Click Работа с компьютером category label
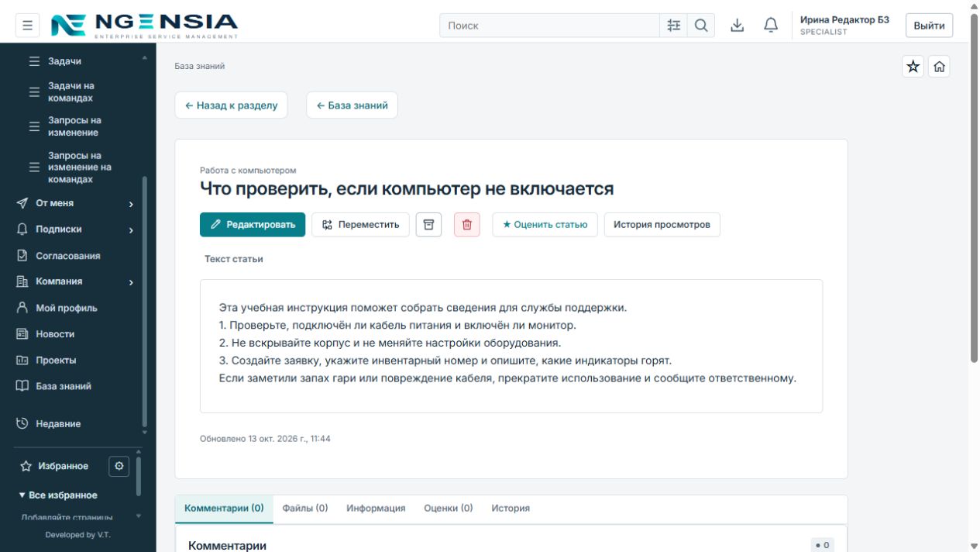 pyautogui.click(x=248, y=171)
